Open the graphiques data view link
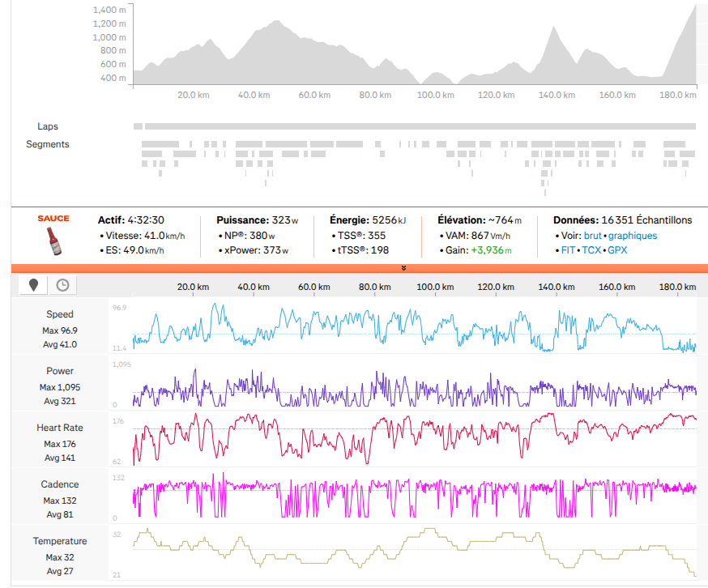This screenshot has height=588, width=708. coord(632,236)
